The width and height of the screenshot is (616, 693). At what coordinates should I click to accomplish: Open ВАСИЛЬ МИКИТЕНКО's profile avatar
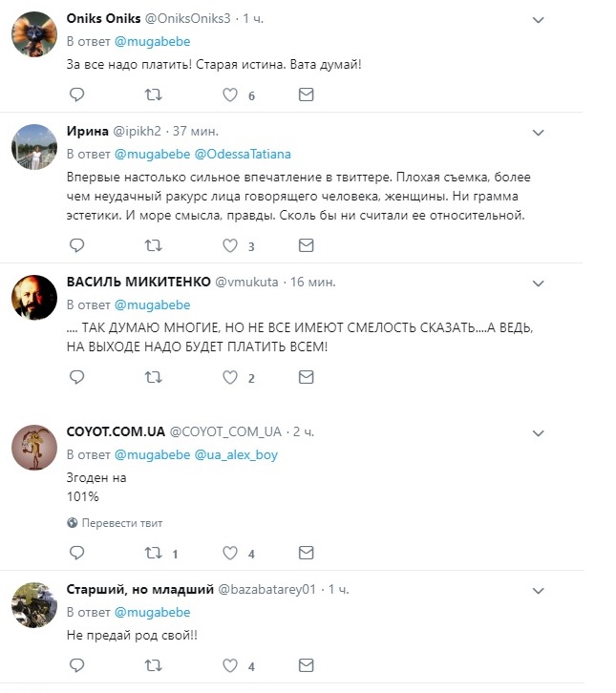pyautogui.click(x=33, y=299)
